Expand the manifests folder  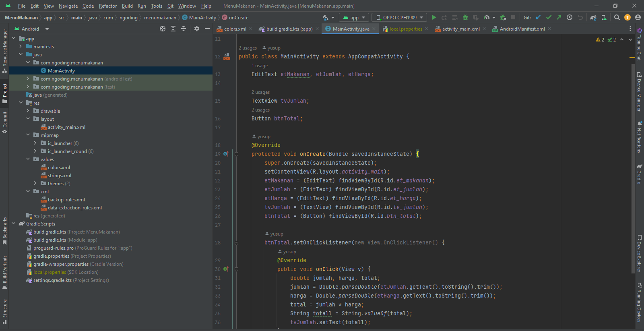(21, 47)
